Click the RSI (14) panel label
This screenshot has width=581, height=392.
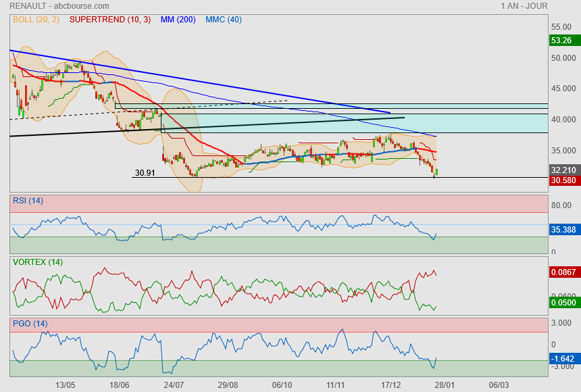(28, 200)
